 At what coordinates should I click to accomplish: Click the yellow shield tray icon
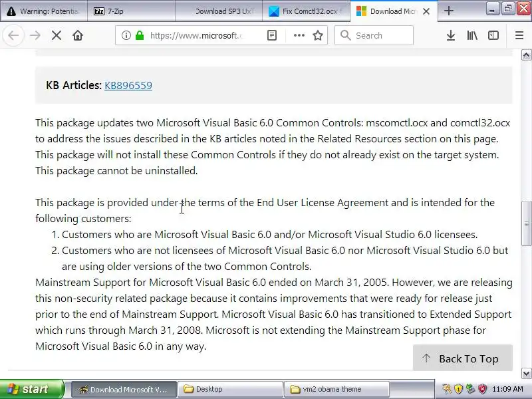(458, 389)
